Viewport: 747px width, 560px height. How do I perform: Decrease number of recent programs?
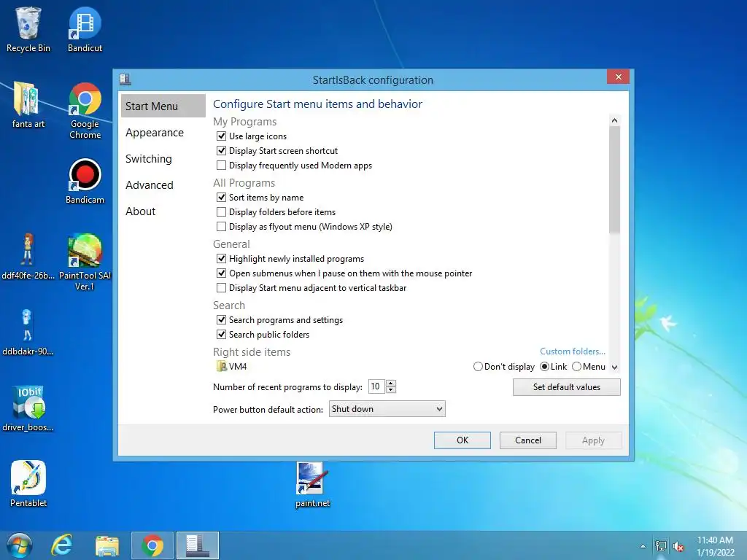coord(391,389)
